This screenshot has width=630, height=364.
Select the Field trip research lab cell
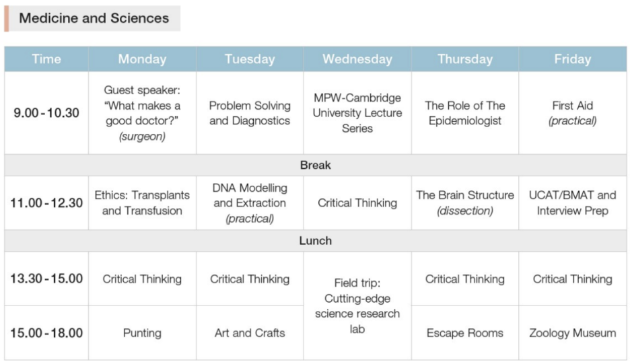tap(357, 306)
